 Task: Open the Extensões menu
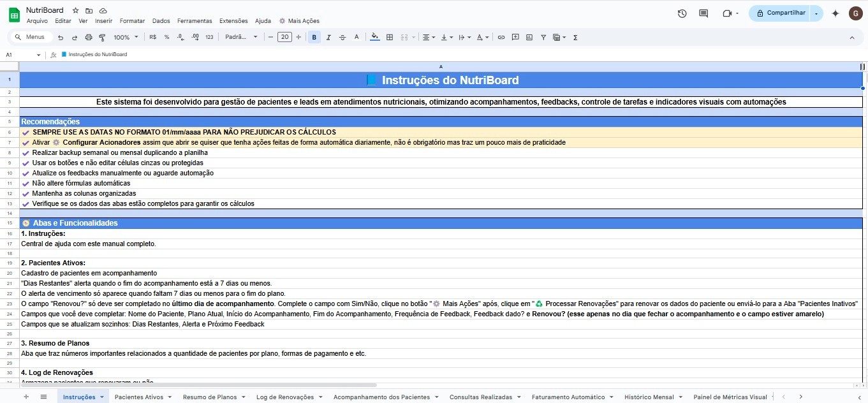point(233,21)
